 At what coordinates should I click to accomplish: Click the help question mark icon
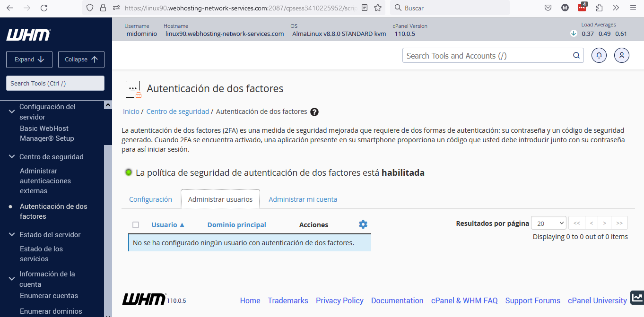click(x=314, y=112)
